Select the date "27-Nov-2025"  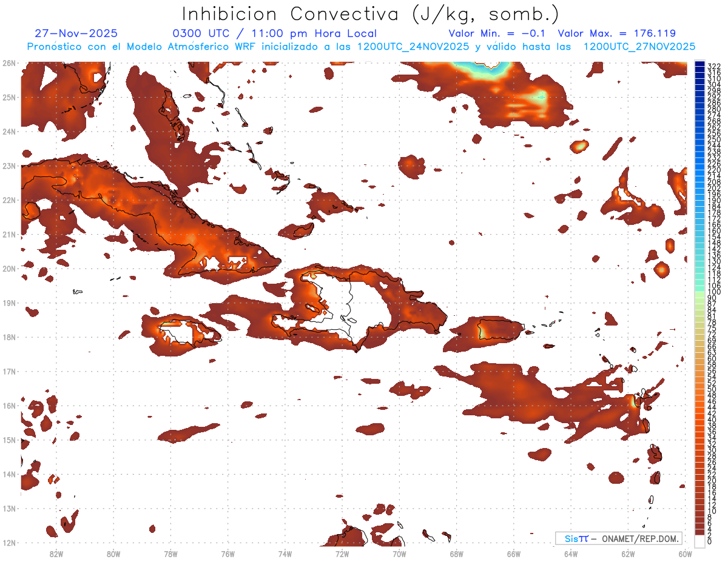[x=76, y=33]
